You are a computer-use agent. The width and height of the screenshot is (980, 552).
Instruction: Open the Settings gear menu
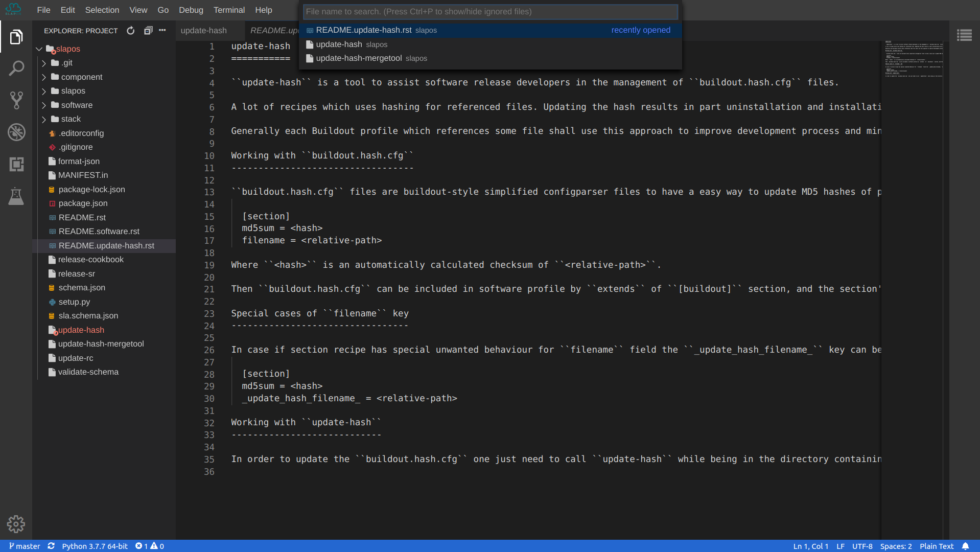click(16, 524)
